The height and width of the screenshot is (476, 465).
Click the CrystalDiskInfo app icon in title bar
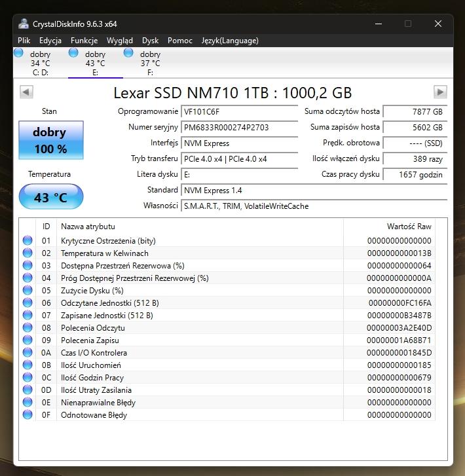[x=23, y=24]
